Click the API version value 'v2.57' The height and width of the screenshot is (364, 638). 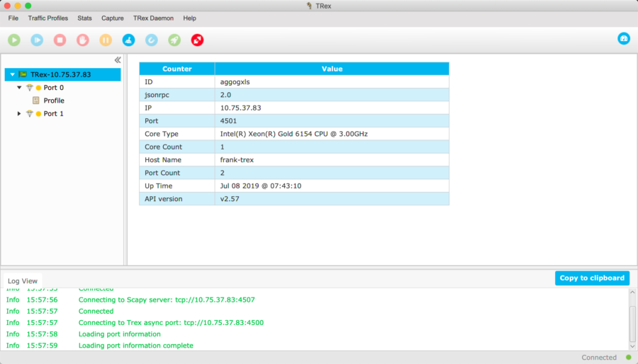230,199
